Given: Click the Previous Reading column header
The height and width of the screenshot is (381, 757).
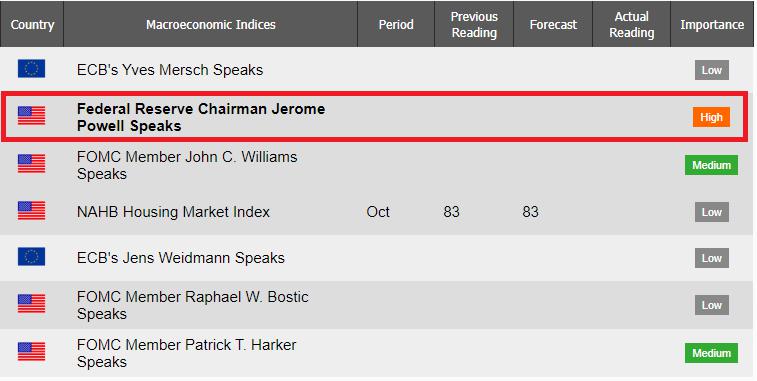Looking at the screenshot, I should pyautogui.click(x=474, y=24).
